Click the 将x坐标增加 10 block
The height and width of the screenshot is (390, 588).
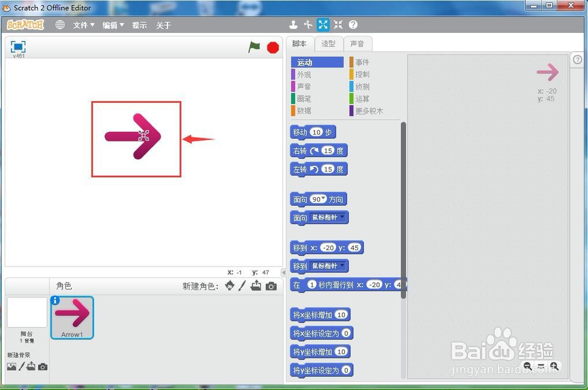[320, 315]
